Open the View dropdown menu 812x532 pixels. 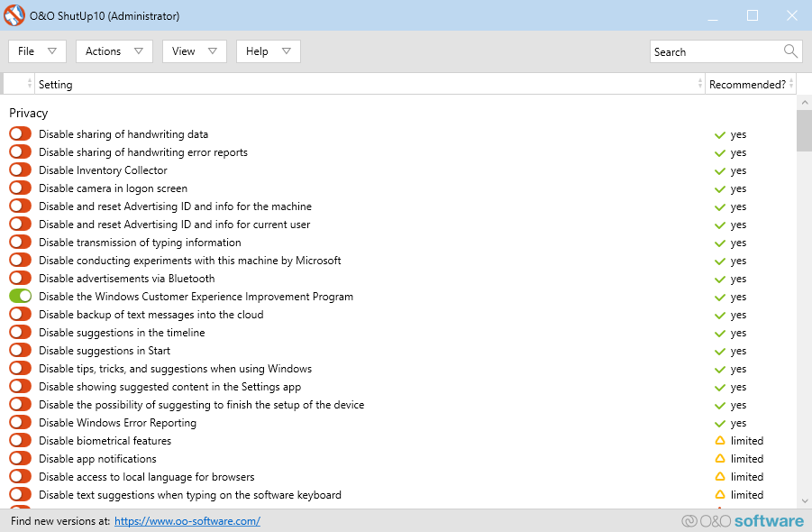194,51
